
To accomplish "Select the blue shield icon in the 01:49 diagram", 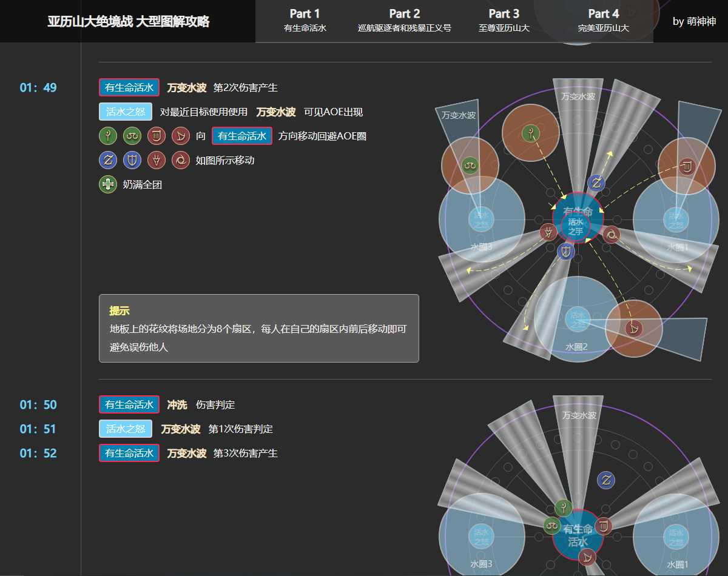I will click(566, 252).
